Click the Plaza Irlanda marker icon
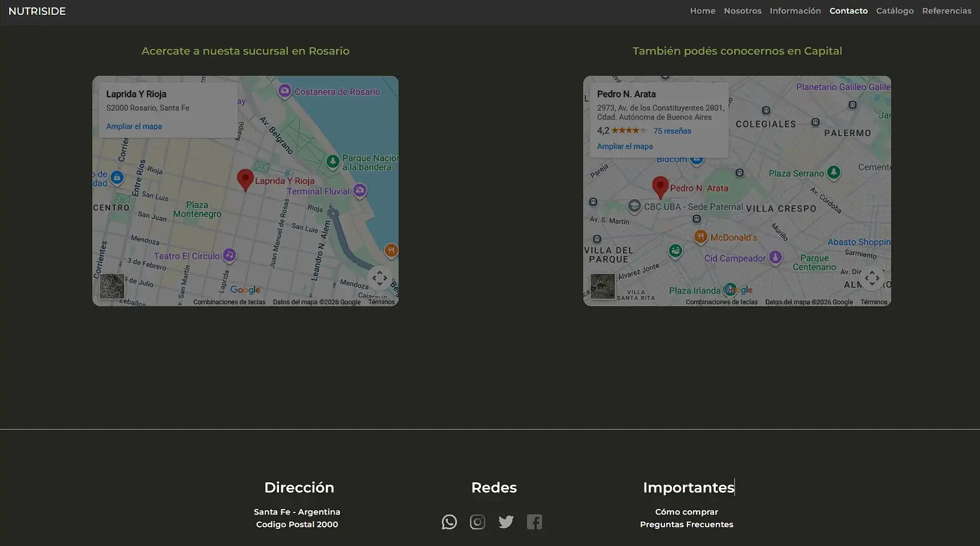The height and width of the screenshot is (546, 980). 729,290
